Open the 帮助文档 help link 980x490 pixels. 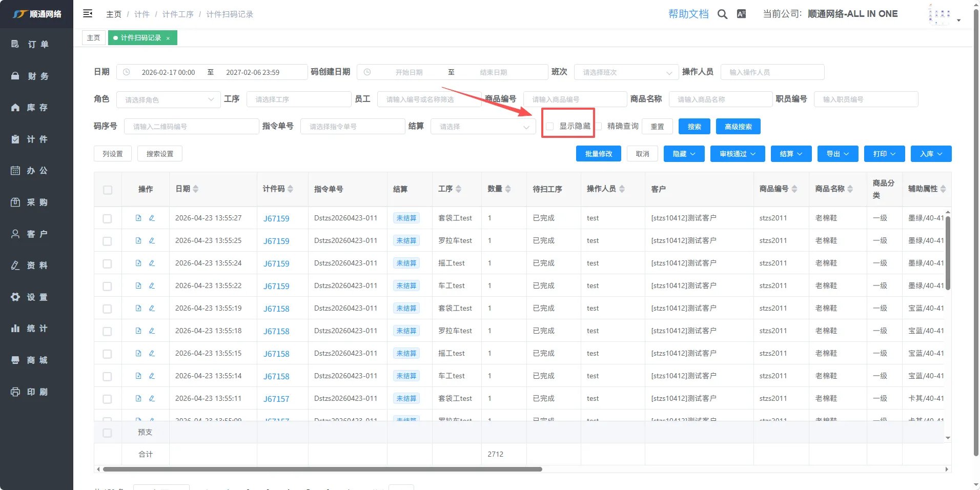click(x=688, y=14)
